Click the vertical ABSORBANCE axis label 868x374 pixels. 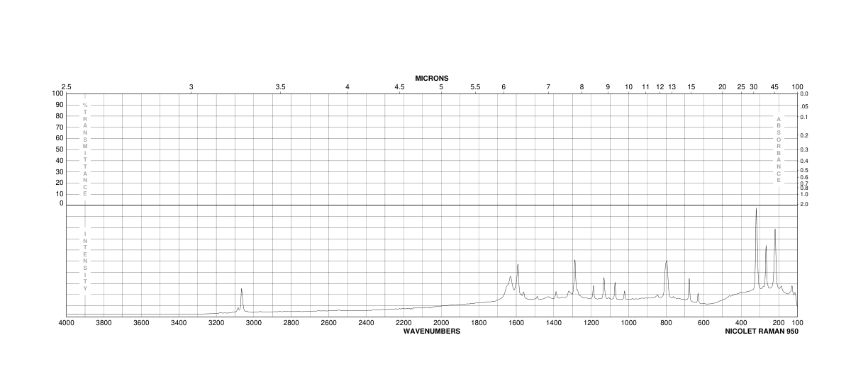pyautogui.click(x=778, y=149)
